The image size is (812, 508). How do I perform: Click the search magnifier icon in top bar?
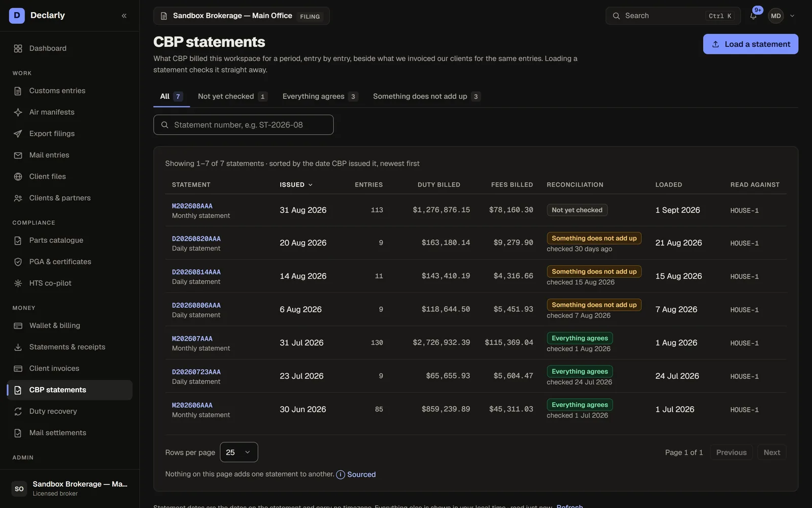(x=616, y=16)
